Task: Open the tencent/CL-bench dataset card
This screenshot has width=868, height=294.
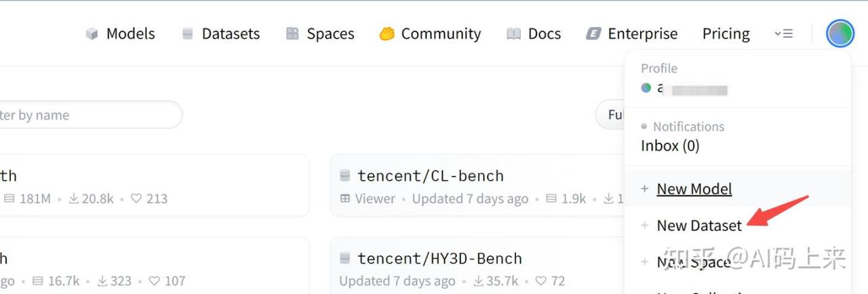Action: pyautogui.click(x=431, y=176)
